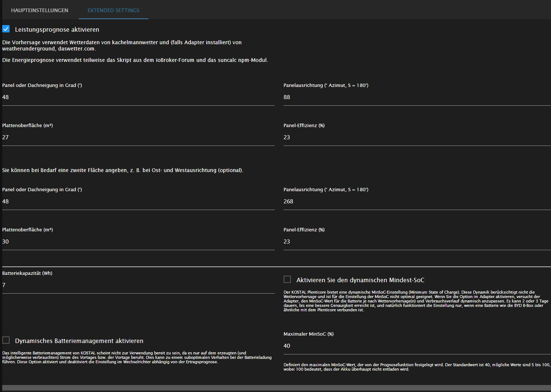
Task: Click Plattenoberfläche field showing 30
Action: click(138, 242)
